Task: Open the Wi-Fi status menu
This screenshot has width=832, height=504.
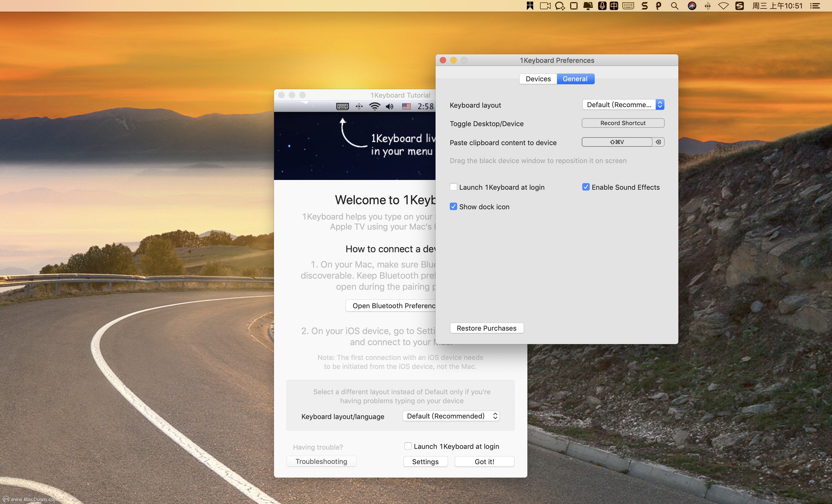Action: (x=723, y=6)
